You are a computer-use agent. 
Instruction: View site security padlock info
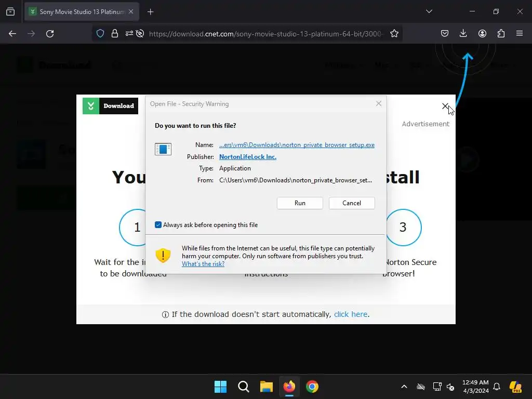[115, 34]
